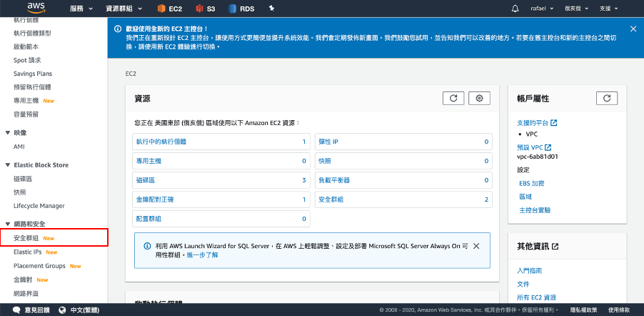Refresh the 資源 panel
The height and width of the screenshot is (316, 644).
(453, 99)
